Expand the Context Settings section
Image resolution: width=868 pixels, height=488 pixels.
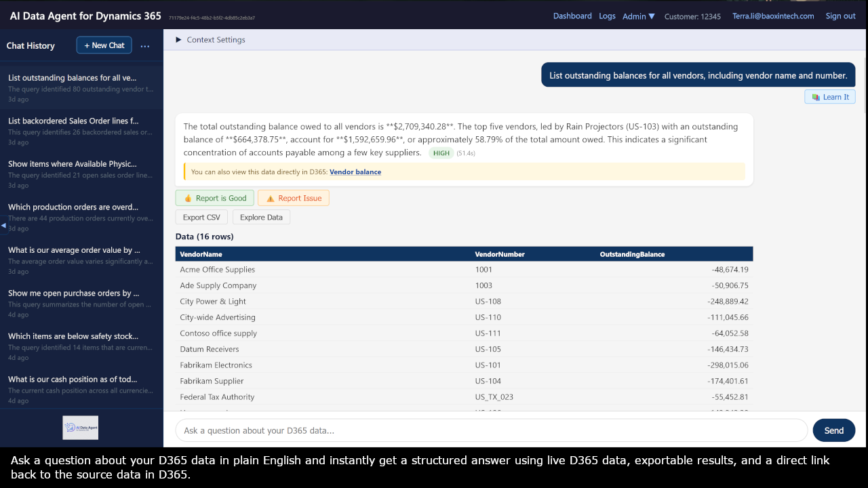[211, 40]
